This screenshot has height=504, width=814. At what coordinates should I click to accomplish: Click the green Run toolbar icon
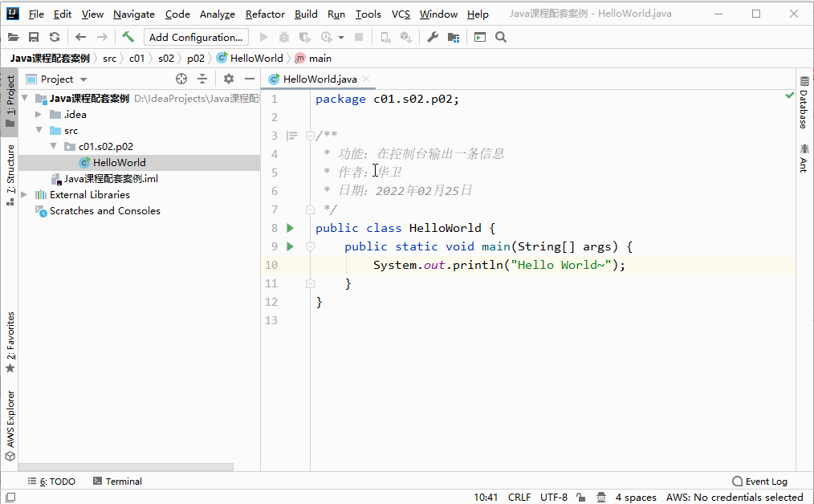click(264, 37)
